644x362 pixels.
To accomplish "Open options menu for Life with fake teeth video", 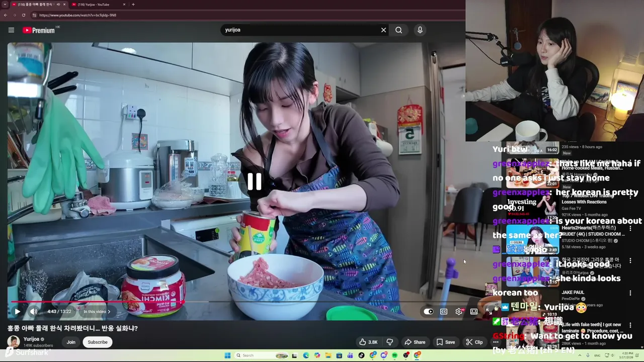I will [630, 325].
